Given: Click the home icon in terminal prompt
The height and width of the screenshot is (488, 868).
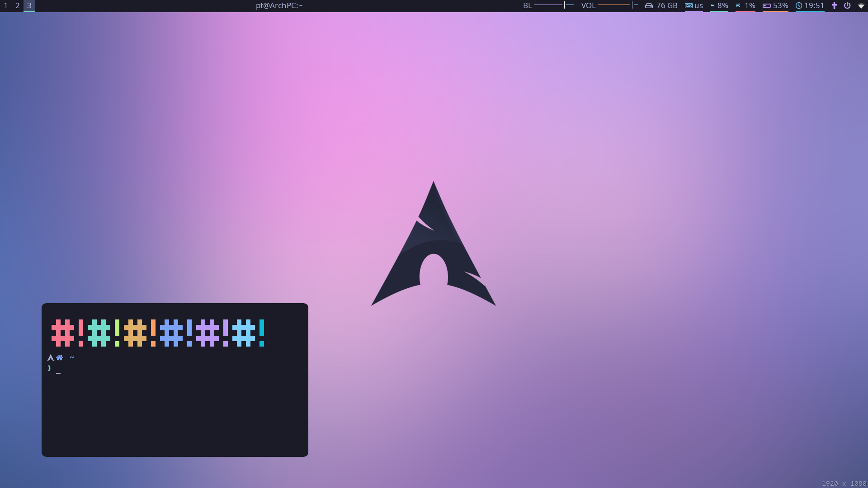Looking at the screenshot, I should (x=60, y=357).
